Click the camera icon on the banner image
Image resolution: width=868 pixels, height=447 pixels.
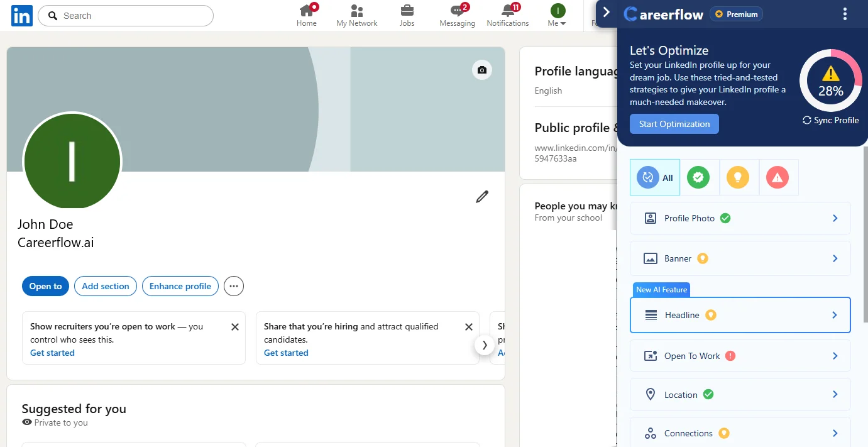(x=481, y=70)
